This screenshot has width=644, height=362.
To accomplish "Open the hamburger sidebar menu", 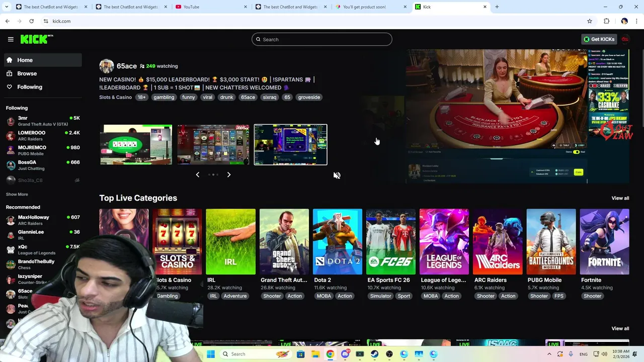I will tap(11, 39).
